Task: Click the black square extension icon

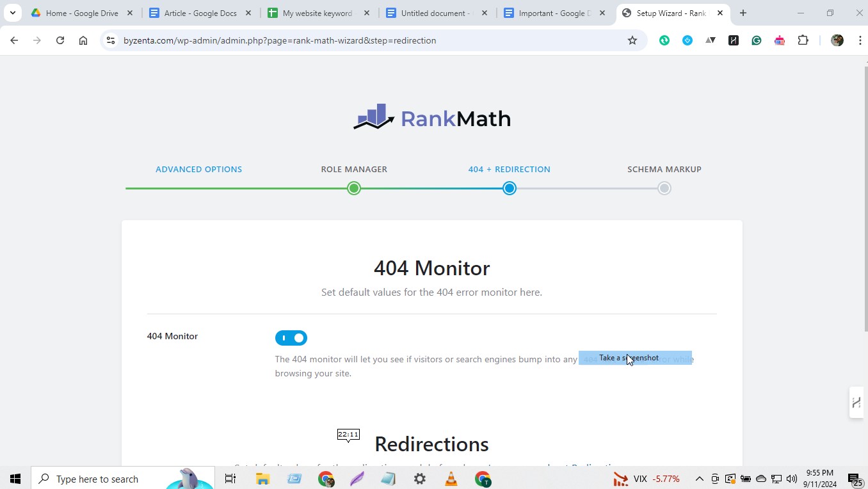Action: pyautogui.click(x=734, y=40)
